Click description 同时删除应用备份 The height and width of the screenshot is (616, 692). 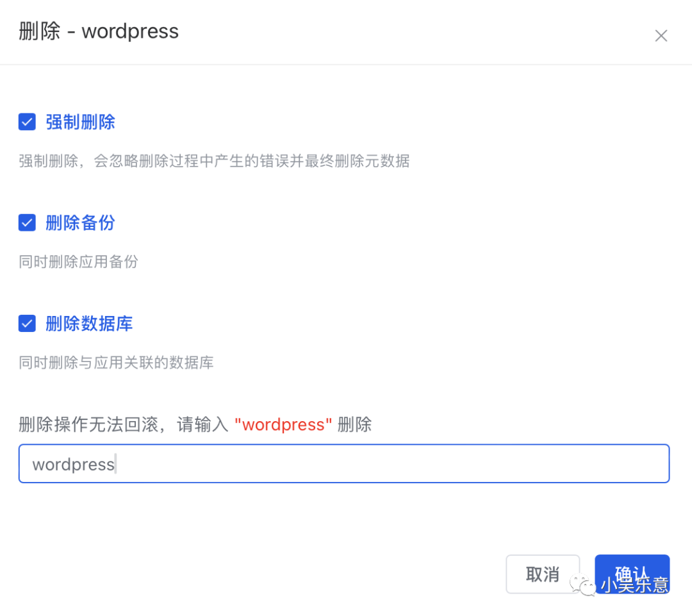(x=79, y=262)
